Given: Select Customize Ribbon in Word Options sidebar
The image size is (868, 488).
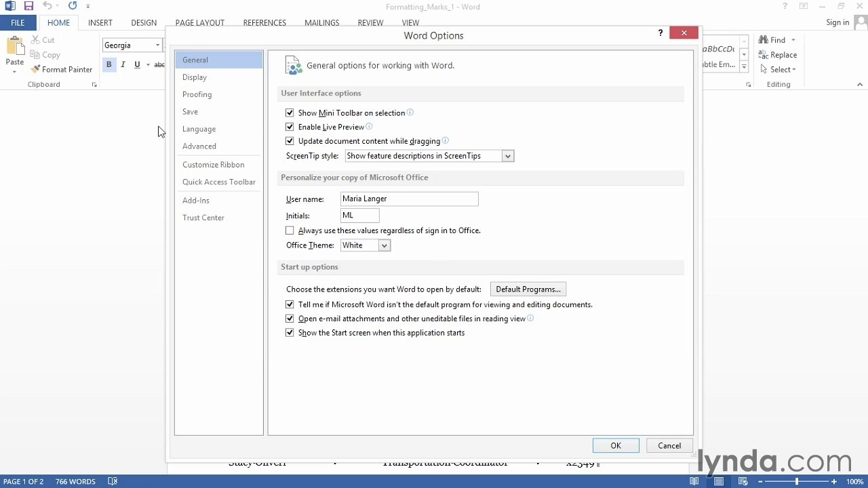Looking at the screenshot, I should click(x=218, y=165).
